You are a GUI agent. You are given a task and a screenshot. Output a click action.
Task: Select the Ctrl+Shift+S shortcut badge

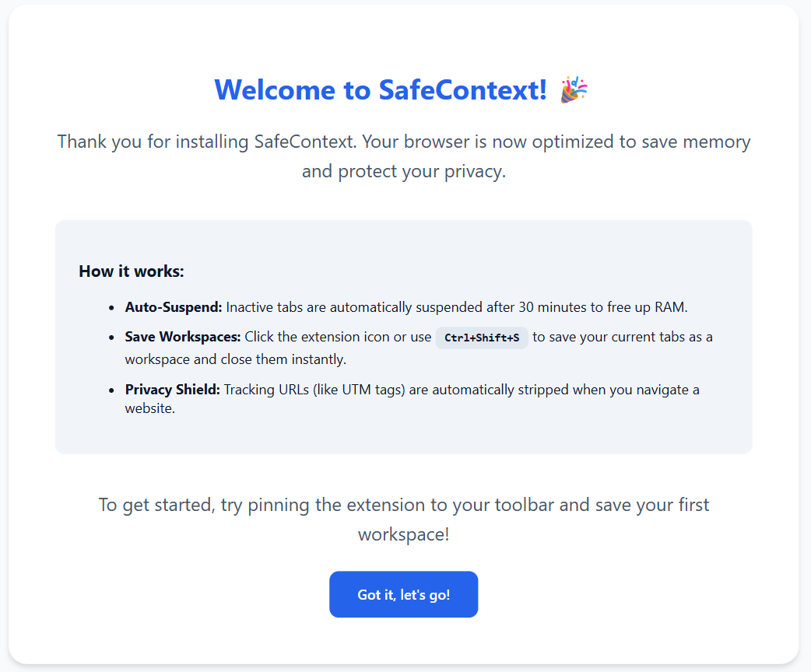481,338
